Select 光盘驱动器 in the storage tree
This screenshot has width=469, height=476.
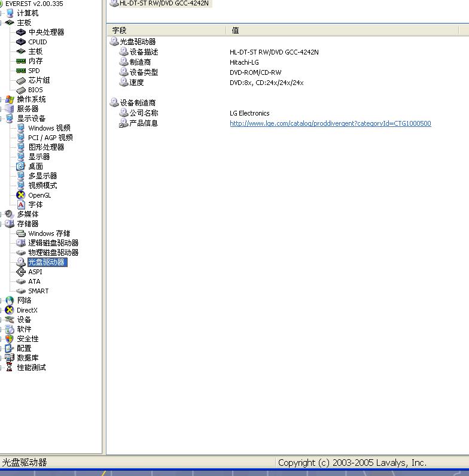(x=48, y=262)
